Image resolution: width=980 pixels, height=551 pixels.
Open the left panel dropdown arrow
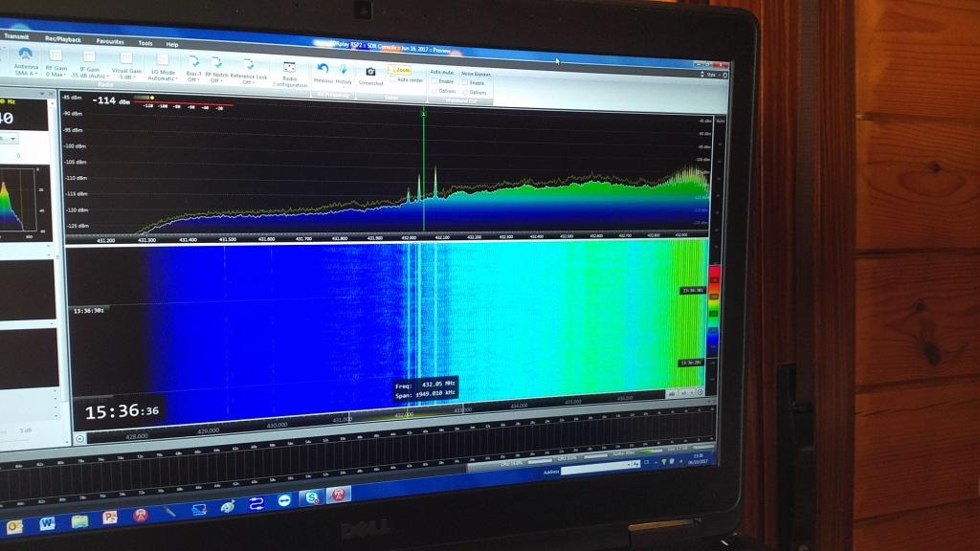42,94
